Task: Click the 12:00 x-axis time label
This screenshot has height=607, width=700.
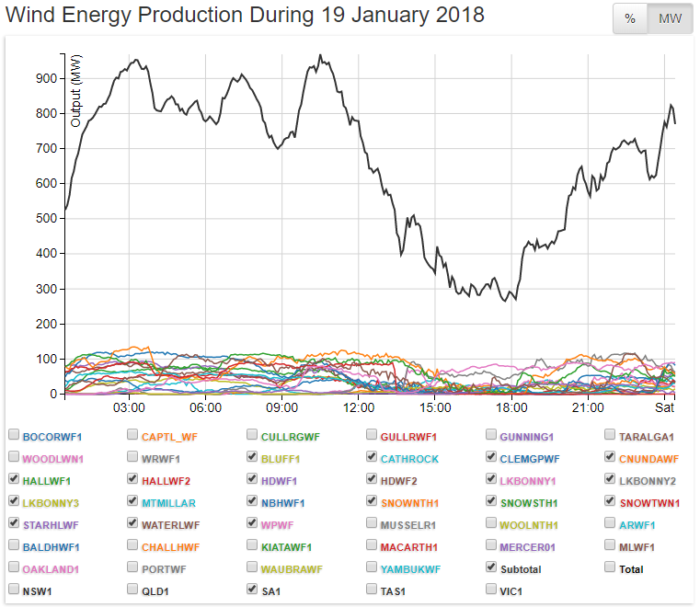Action: [x=358, y=407]
